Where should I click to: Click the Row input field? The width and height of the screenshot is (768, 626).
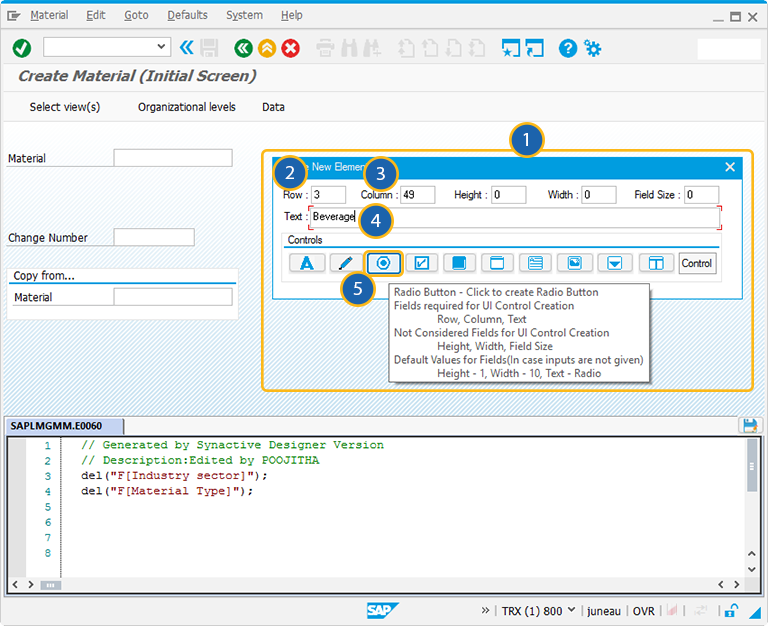click(x=328, y=194)
